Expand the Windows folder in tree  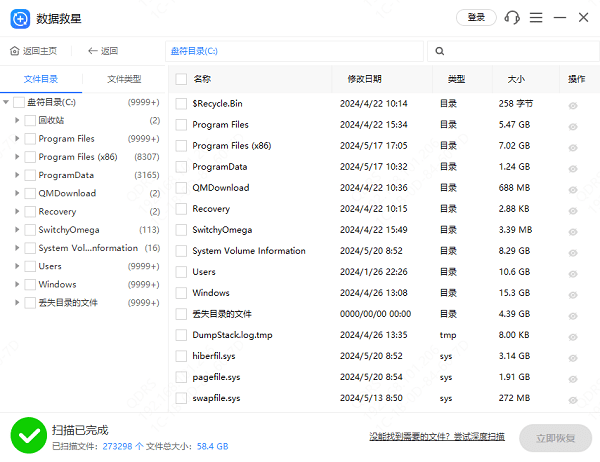pyautogui.click(x=17, y=285)
